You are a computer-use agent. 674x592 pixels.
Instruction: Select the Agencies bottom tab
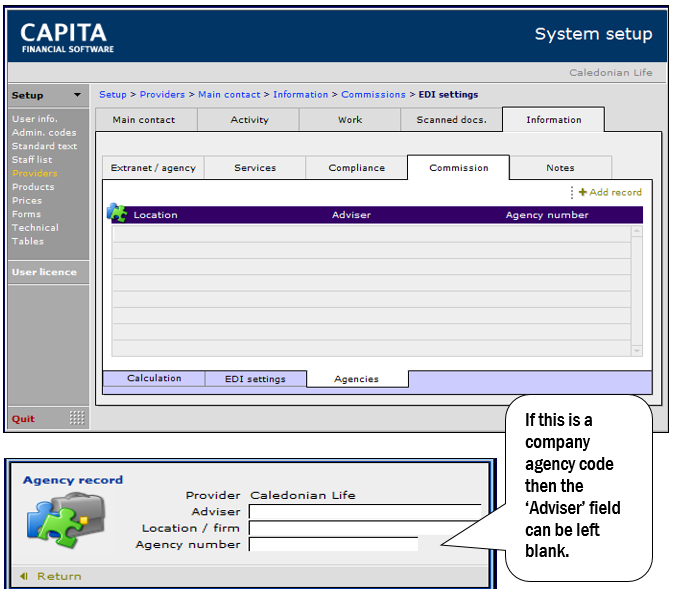click(x=357, y=379)
